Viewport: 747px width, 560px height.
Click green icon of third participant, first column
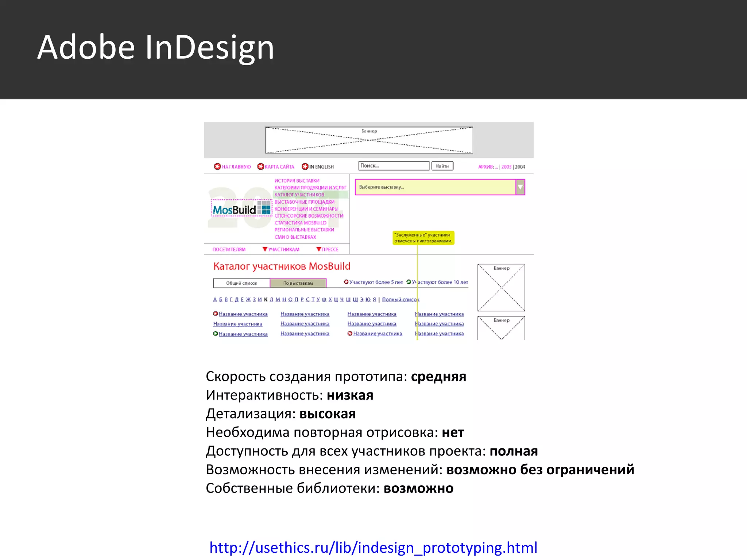(x=216, y=334)
